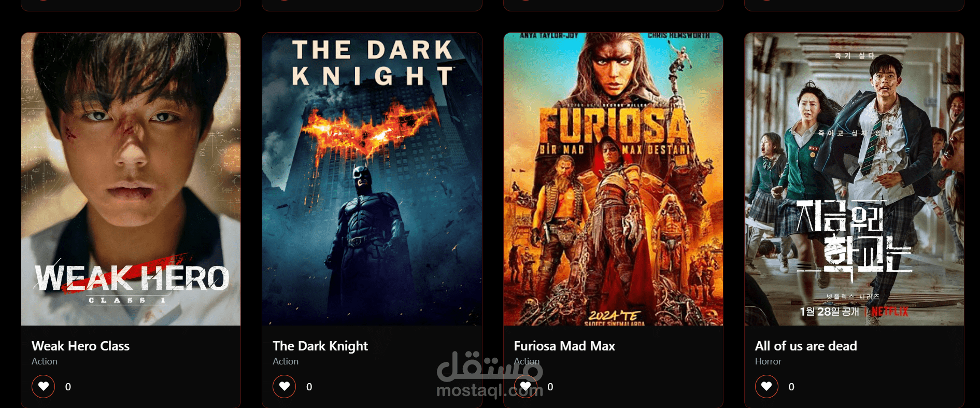Screen dimensions: 980x408
Task: Click the like count for Furiosa Mad Max
Action: pos(550,387)
